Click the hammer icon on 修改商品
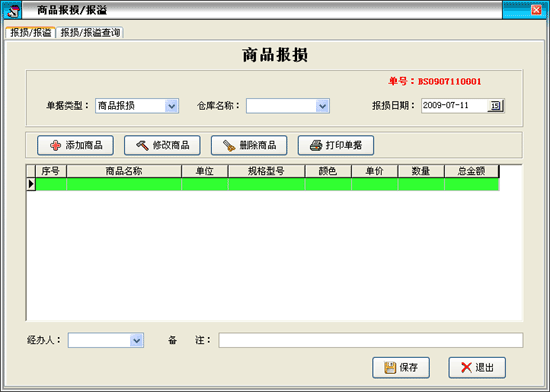 [x=142, y=146]
